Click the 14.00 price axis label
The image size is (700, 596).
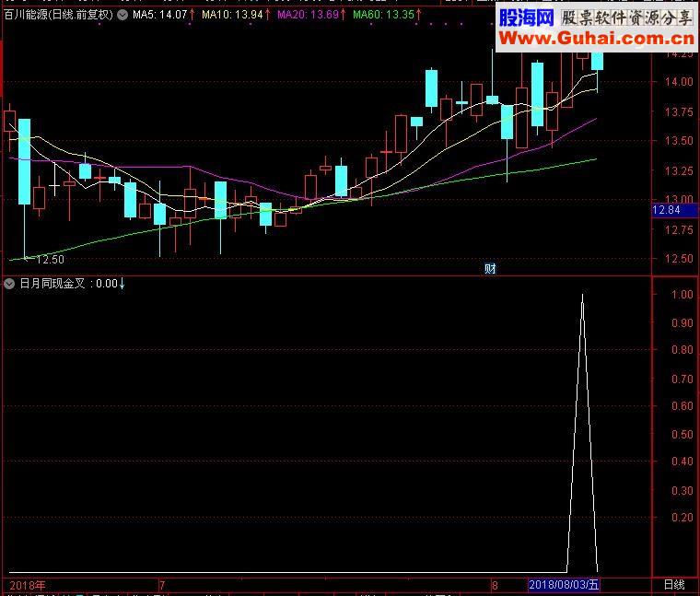(x=679, y=82)
